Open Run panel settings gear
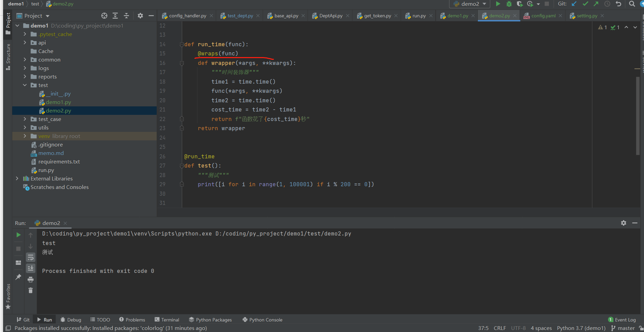 624,223
